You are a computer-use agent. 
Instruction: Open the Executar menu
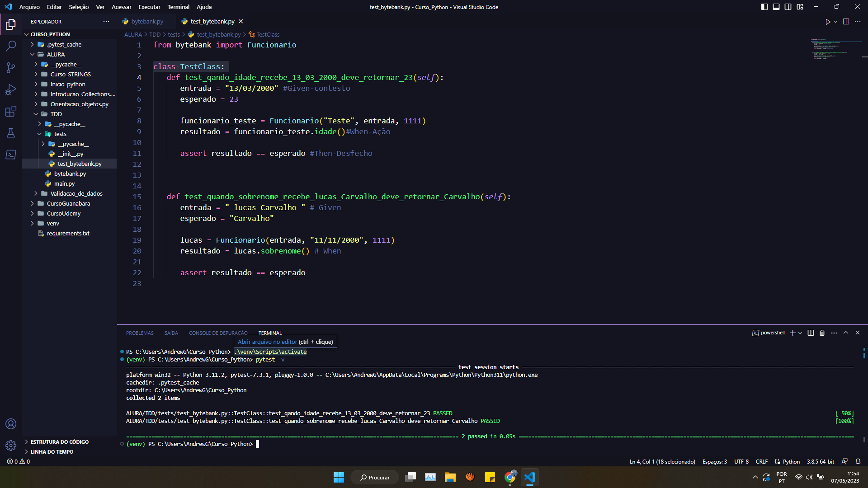[x=149, y=7]
